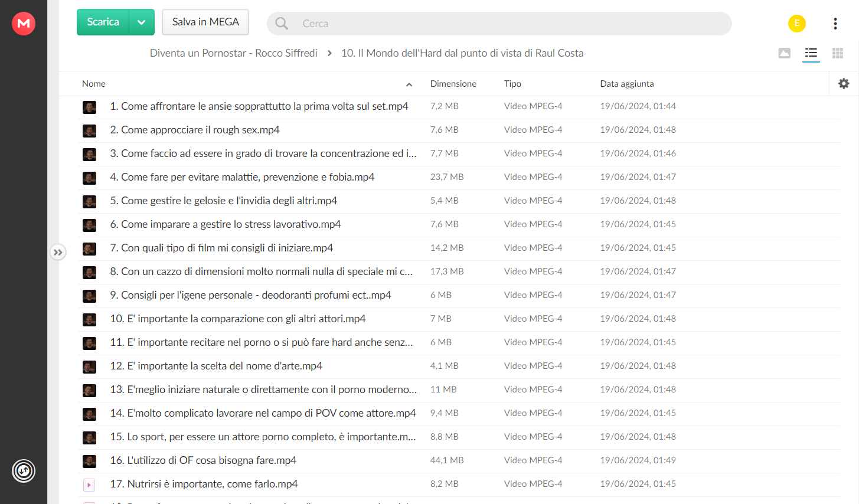Screen dimensions: 859x504
Task: Switch to list view layout
Action: tap(811, 54)
